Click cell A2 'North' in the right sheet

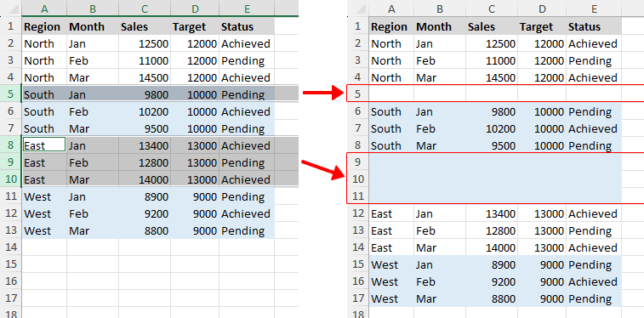click(391, 43)
